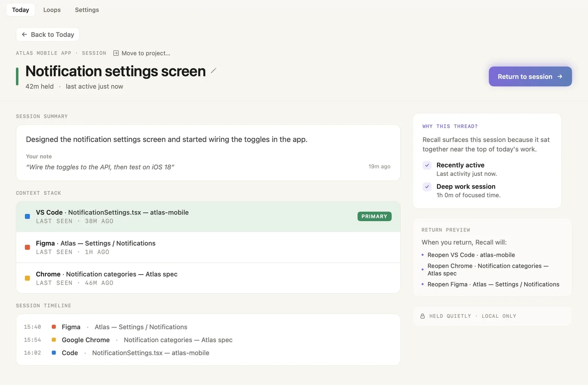Toggle the Deep work session checkmark
Viewport: 588px width, 385px height.
(x=427, y=186)
